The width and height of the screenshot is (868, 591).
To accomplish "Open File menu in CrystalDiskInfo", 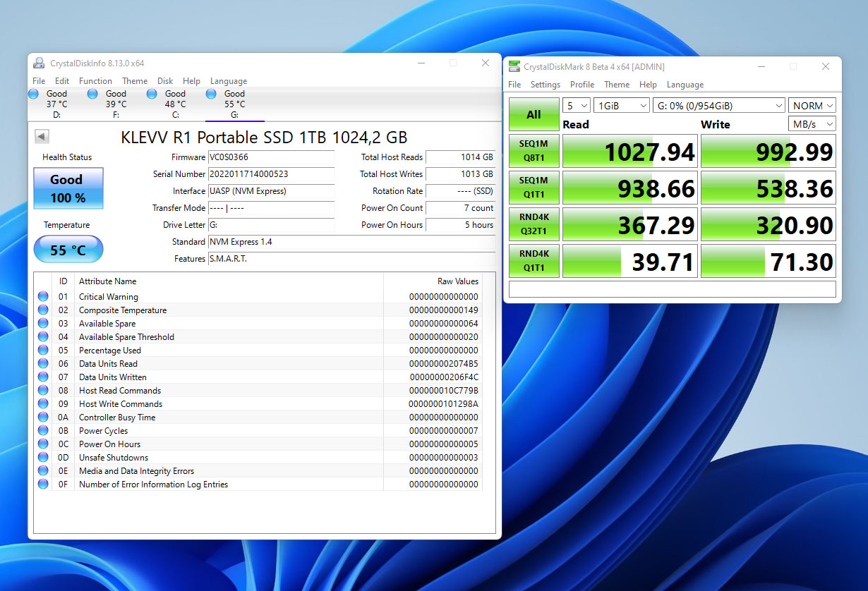I will click(39, 81).
